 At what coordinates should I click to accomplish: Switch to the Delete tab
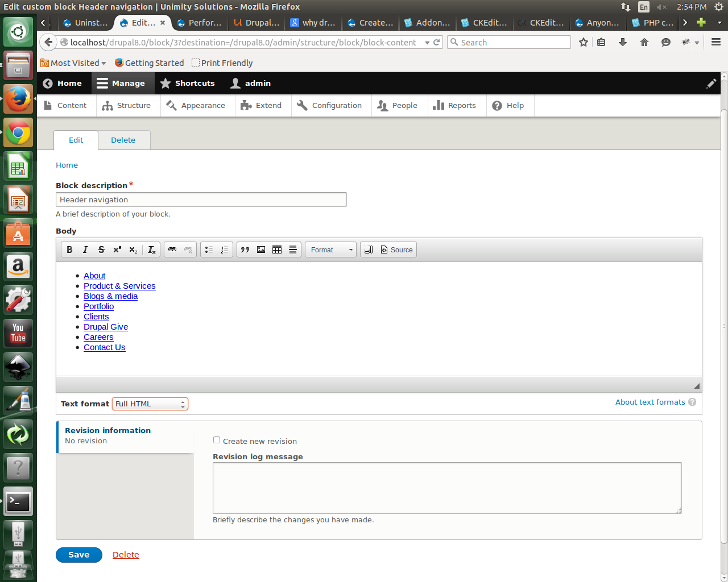click(123, 140)
